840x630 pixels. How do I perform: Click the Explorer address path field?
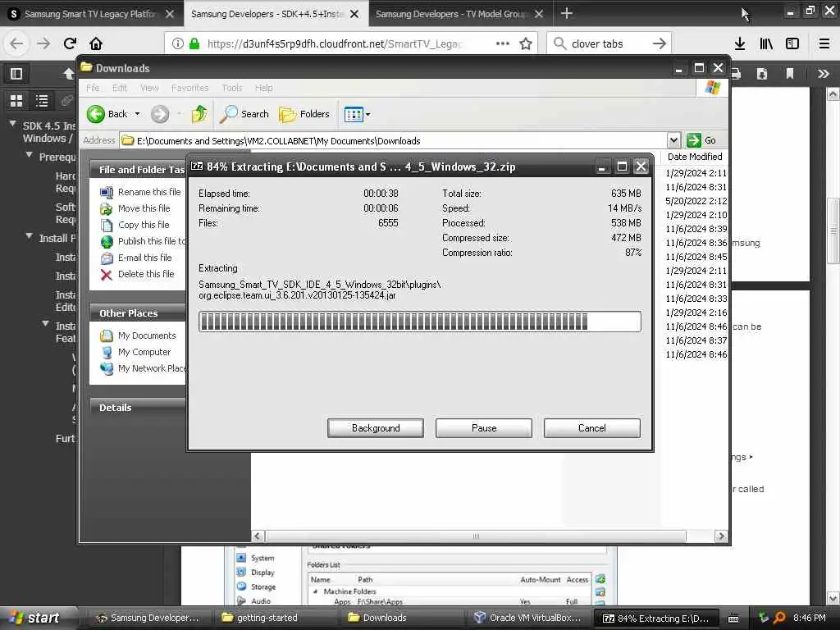[394, 141]
